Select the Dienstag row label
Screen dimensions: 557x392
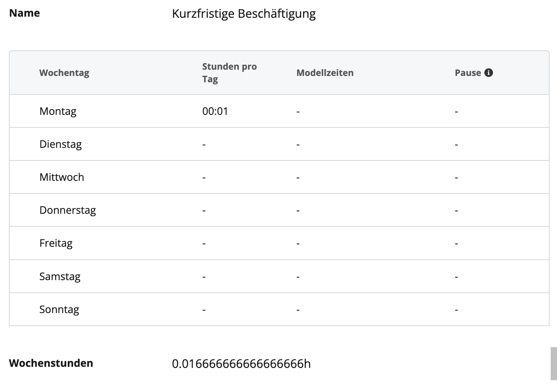coord(60,144)
